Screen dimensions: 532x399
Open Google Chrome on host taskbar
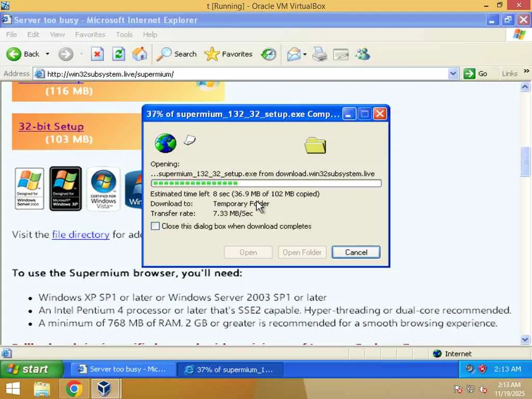coord(74,389)
